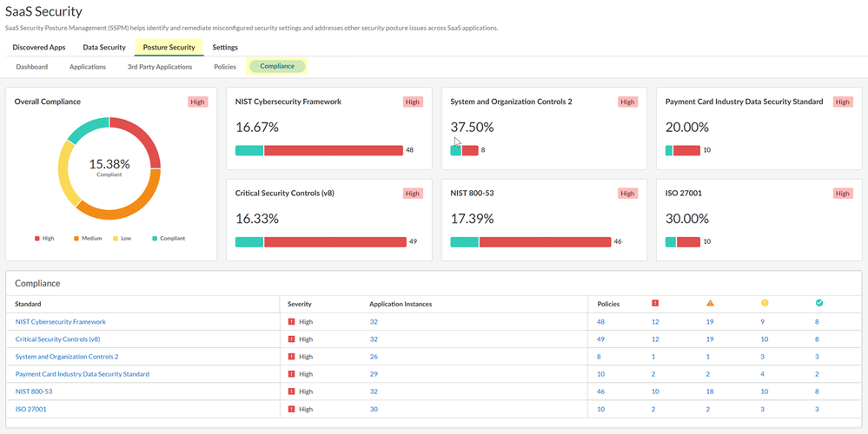Click the yellow low severity column header icon
Viewport: 868px width, 434px height.
click(765, 303)
